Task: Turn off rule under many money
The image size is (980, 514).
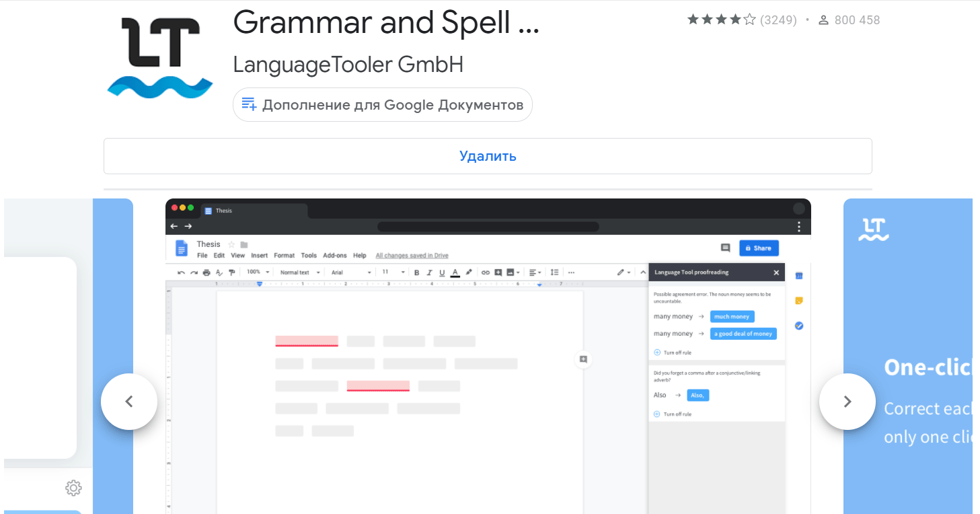Action: 673,353
